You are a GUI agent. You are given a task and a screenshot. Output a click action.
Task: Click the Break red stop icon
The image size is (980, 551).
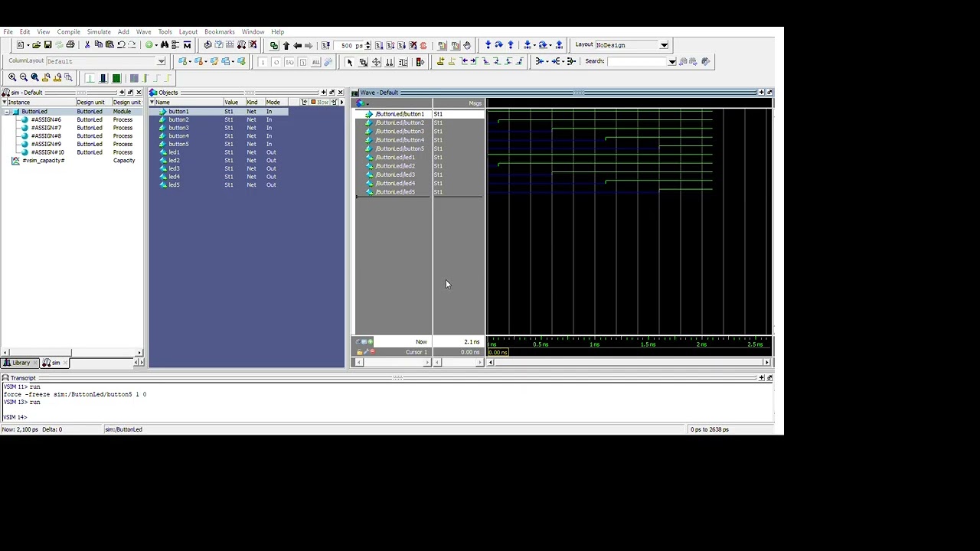[423, 45]
